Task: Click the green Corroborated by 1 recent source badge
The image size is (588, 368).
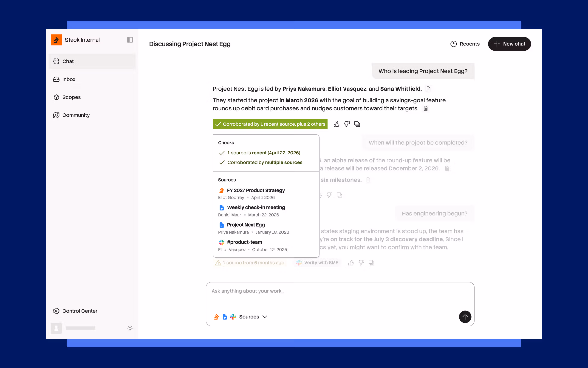Action: point(270,124)
